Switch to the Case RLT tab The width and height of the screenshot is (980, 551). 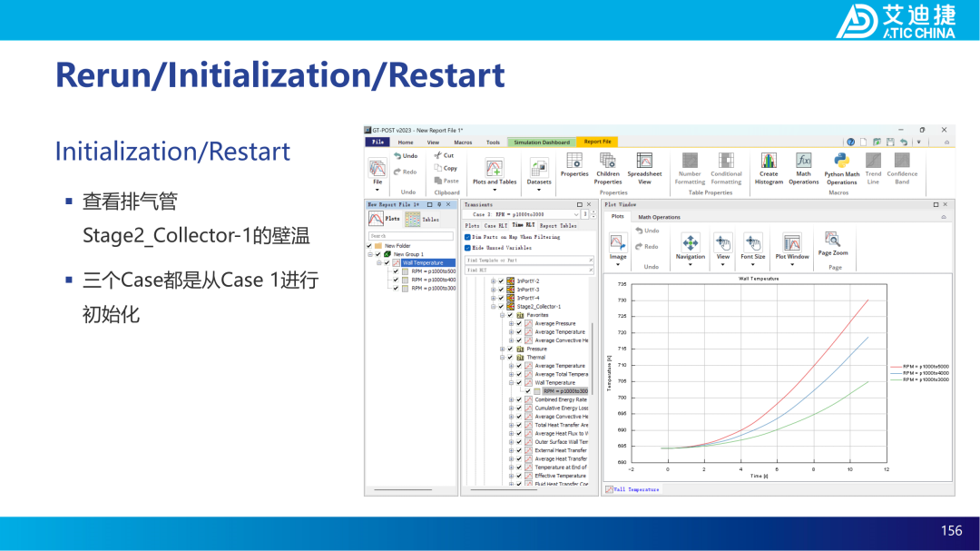coord(495,226)
